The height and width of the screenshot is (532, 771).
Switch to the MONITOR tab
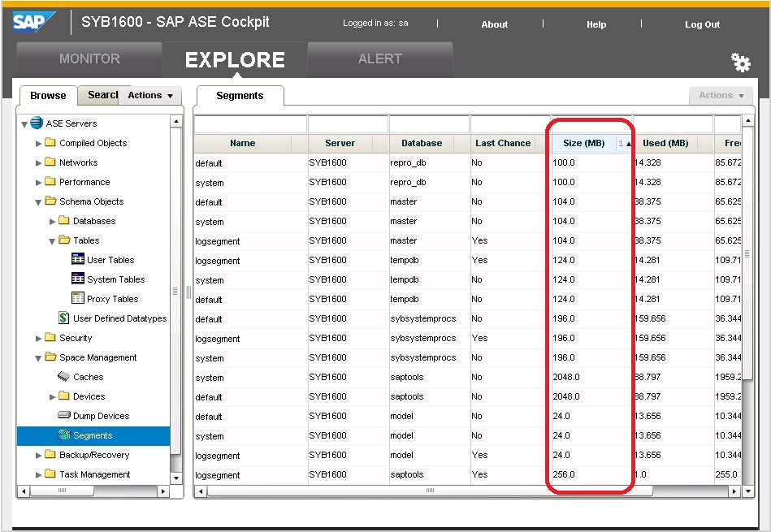[x=89, y=59]
